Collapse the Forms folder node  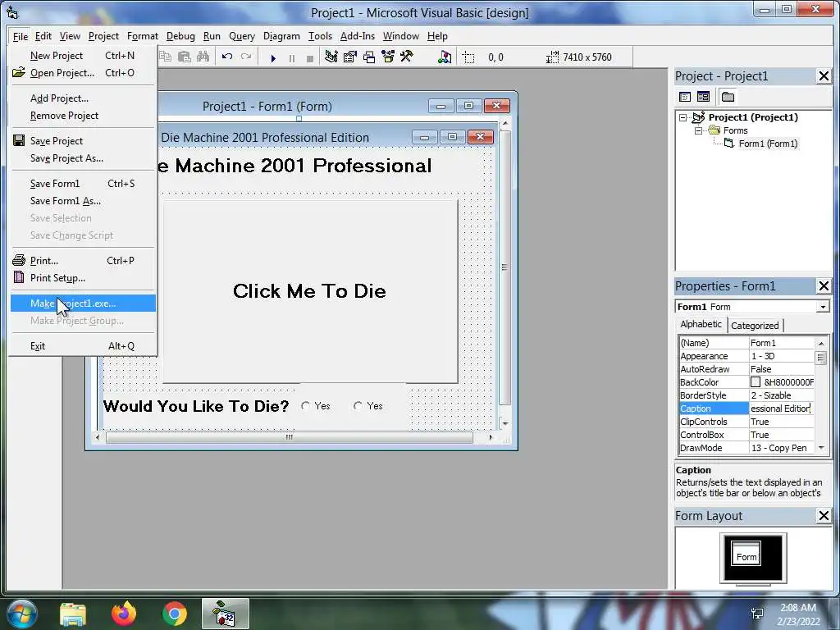pos(698,130)
